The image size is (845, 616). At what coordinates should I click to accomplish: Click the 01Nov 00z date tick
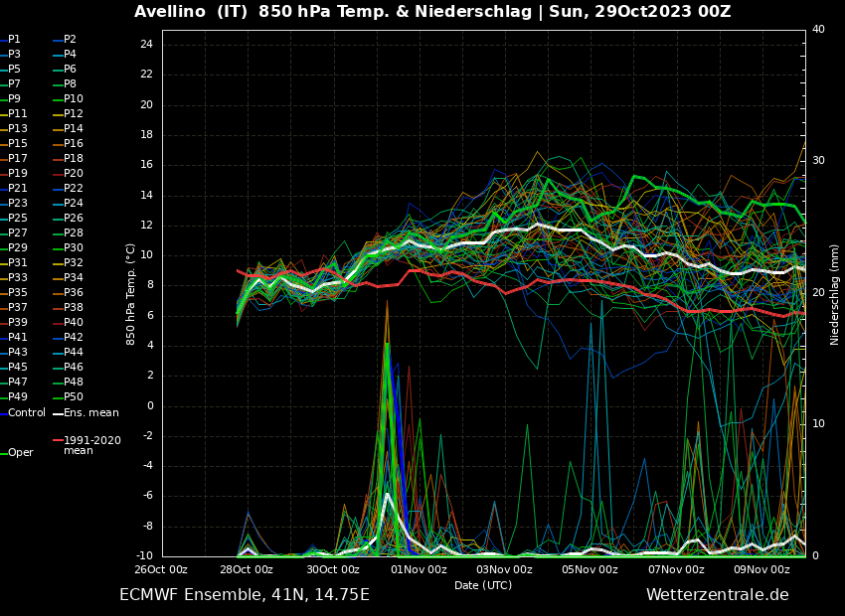coord(419,570)
